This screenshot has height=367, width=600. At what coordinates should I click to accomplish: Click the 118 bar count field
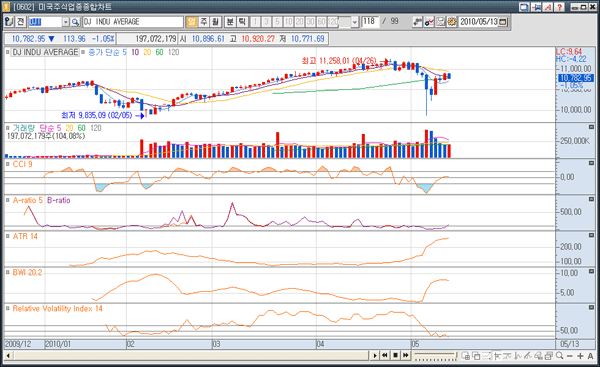[370, 21]
